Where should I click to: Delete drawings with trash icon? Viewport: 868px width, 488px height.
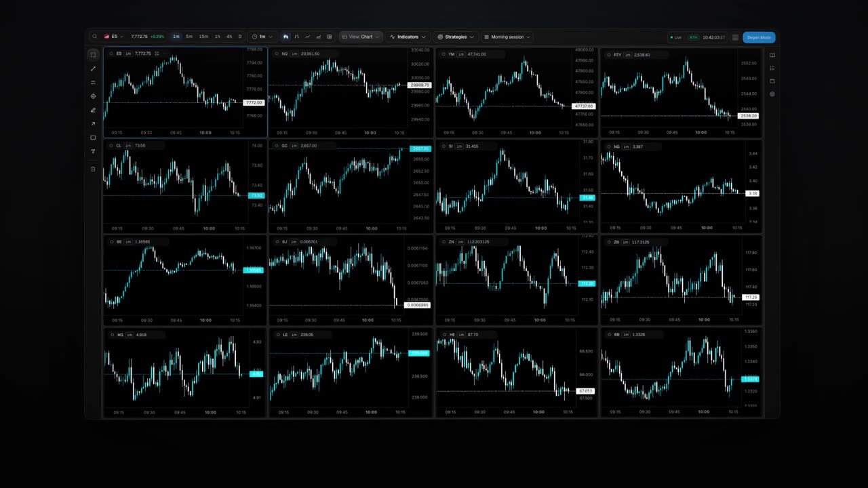pyautogui.click(x=93, y=169)
